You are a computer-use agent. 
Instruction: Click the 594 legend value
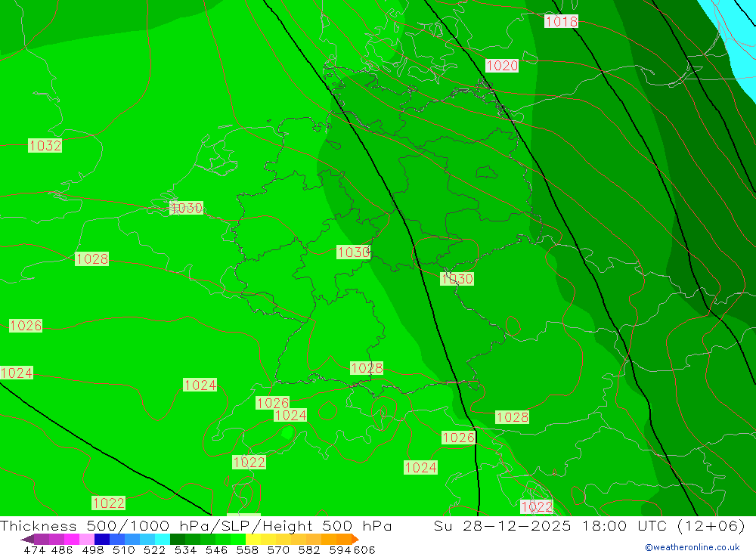(x=340, y=549)
